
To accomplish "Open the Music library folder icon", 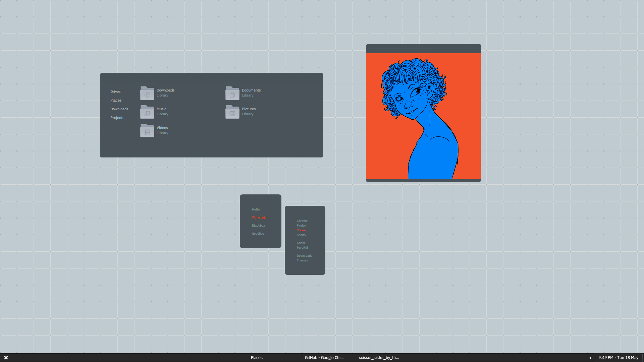I will coord(147,112).
